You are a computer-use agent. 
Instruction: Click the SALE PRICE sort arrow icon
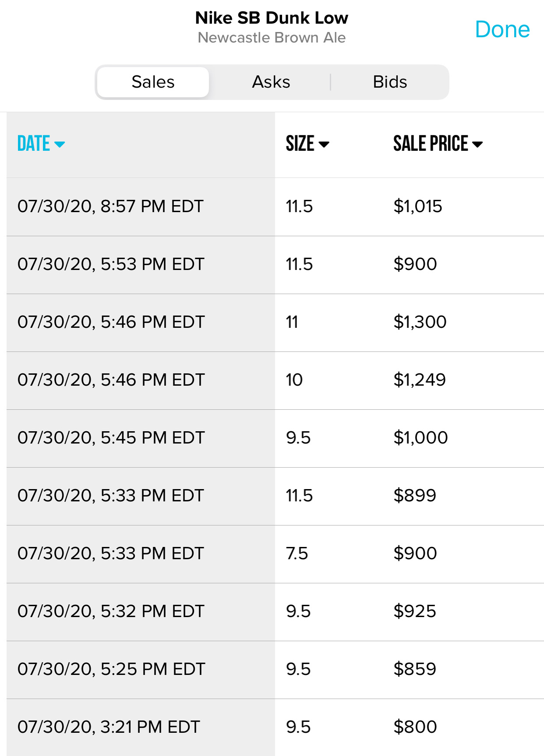click(x=477, y=144)
